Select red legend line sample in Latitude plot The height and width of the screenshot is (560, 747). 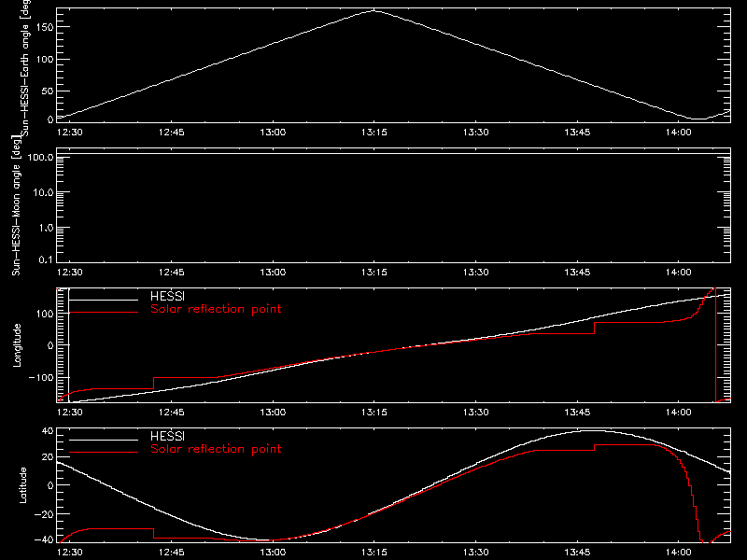(x=104, y=453)
